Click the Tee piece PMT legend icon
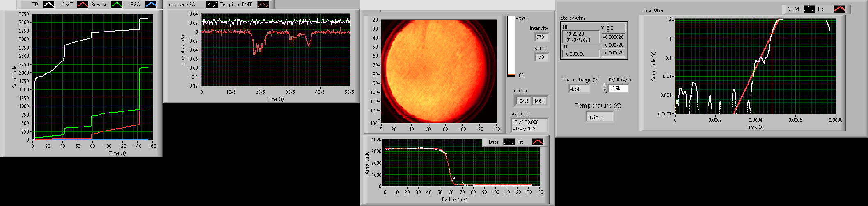 point(263,5)
